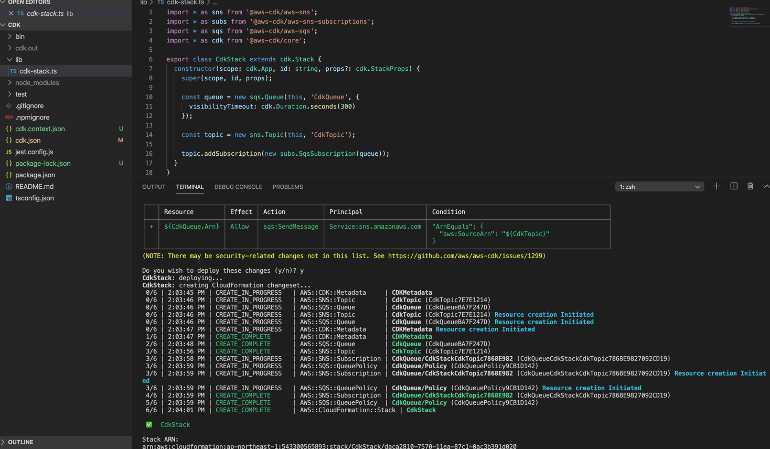The width and height of the screenshot is (770, 449).
Task: Click the npm icon beside .npmignore
Action: (8, 117)
